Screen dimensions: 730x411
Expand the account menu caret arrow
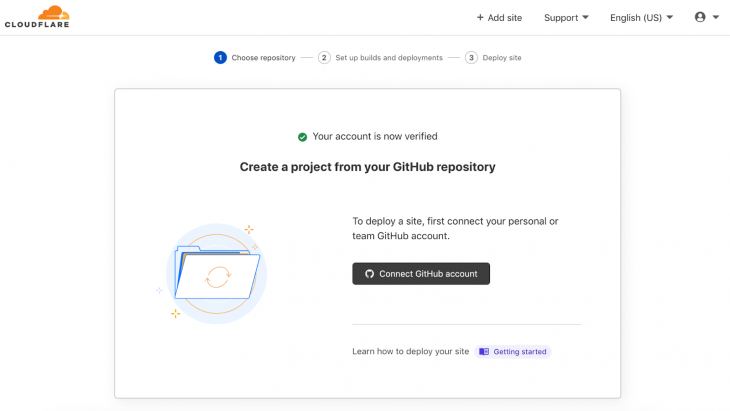[x=716, y=18]
